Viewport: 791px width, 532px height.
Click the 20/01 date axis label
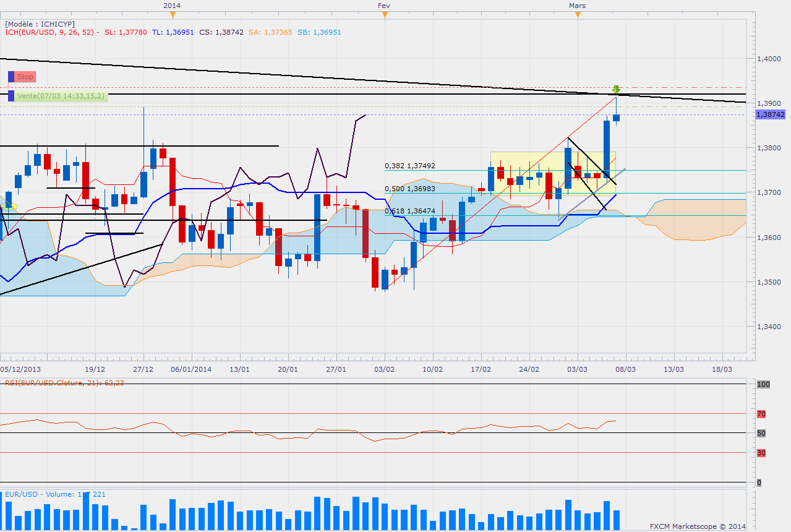pyautogui.click(x=288, y=369)
